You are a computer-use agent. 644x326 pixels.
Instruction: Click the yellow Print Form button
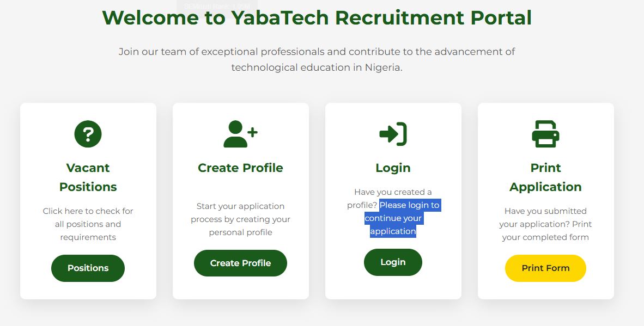545,268
